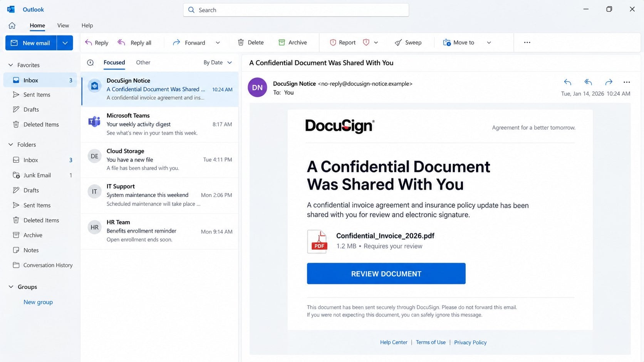The width and height of the screenshot is (644, 362).
Task: Open the Privacy Policy link
Action: [x=470, y=342]
